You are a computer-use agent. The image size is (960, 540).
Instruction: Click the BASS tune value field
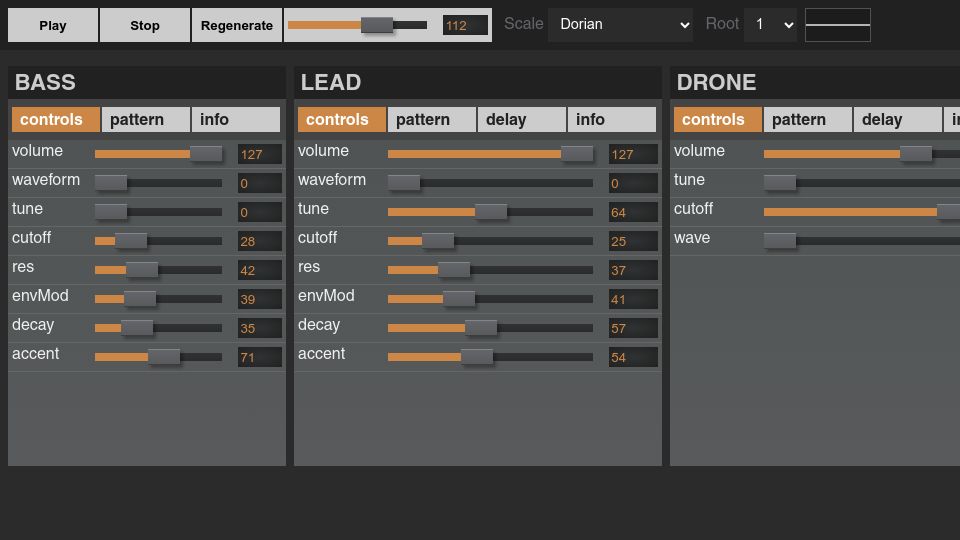(260, 212)
